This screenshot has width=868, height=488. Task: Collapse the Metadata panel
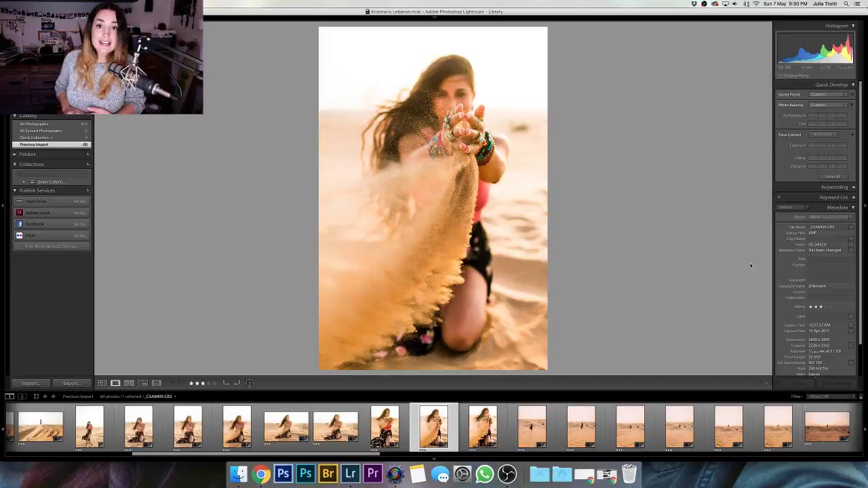(853, 207)
